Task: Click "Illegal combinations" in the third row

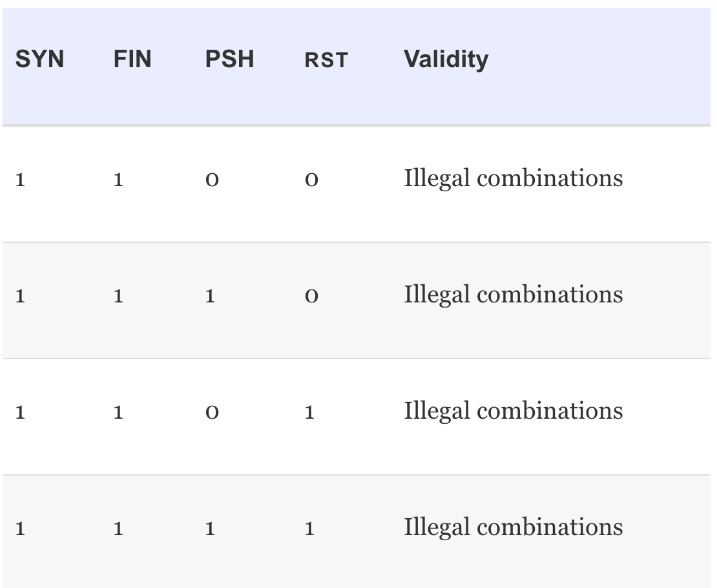Action: (513, 411)
